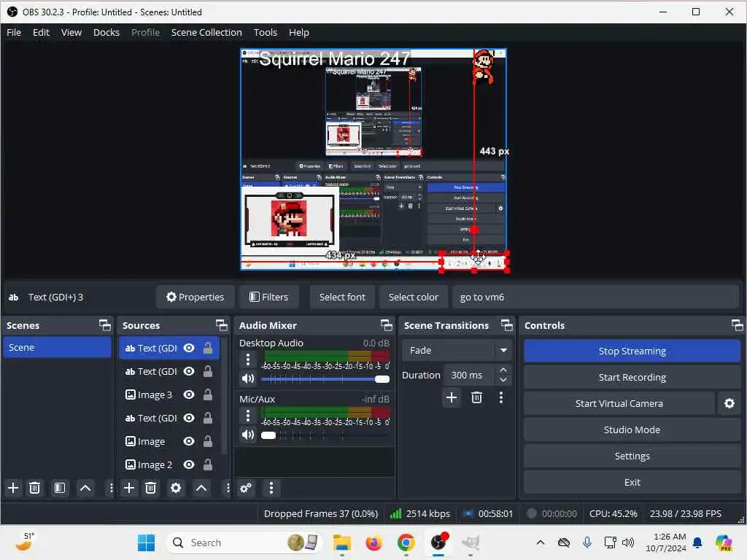Decrease transition duration with down arrow
This screenshot has width=747, height=560.
pos(503,380)
